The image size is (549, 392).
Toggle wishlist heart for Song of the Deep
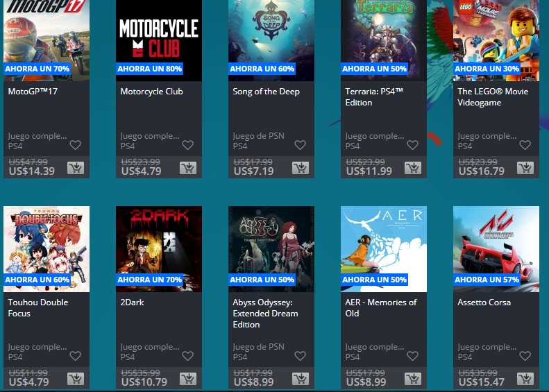point(300,145)
